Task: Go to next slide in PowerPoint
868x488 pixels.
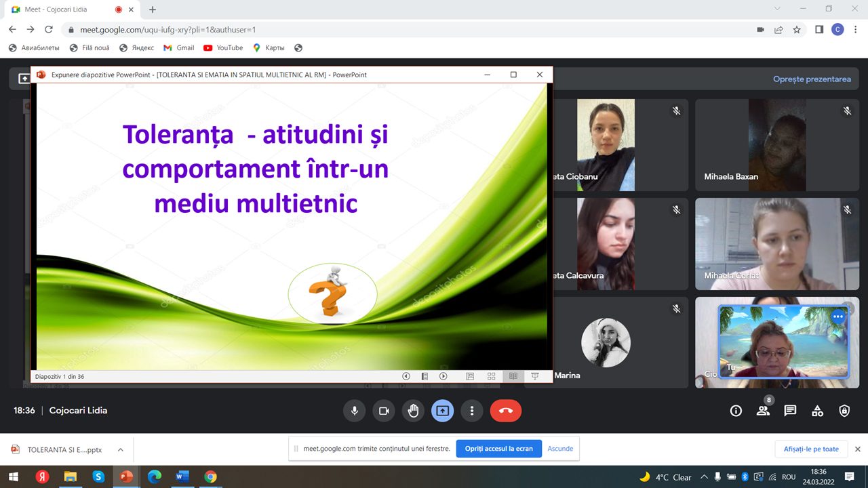Action: coord(443,376)
